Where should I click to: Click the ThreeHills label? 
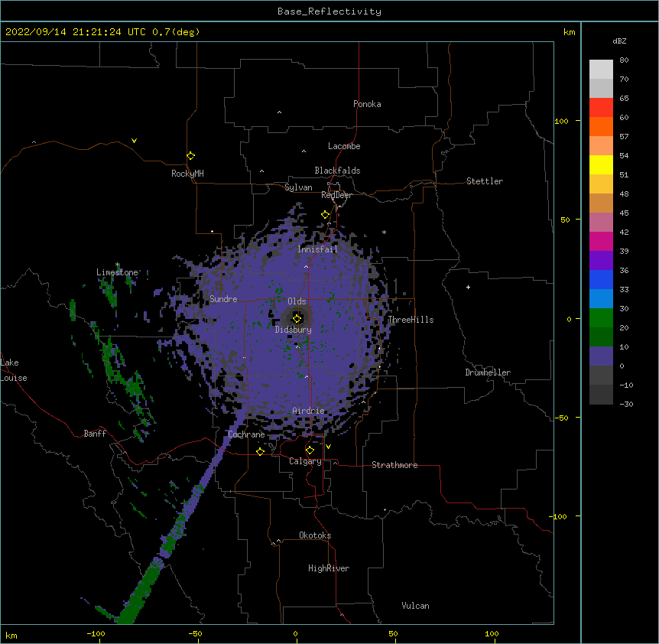[411, 320]
